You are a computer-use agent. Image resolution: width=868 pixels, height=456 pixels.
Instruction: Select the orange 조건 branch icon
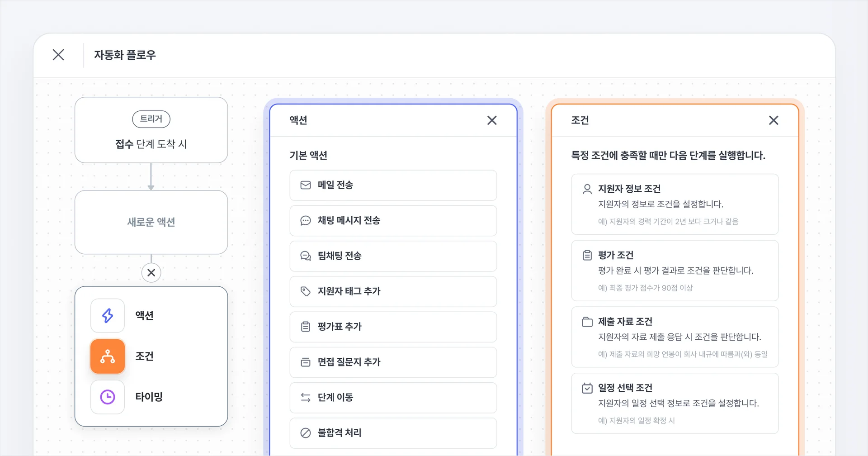(x=108, y=356)
